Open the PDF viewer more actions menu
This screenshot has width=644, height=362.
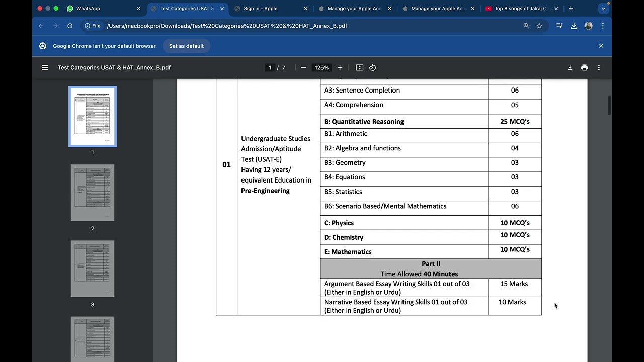pyautogui.click(x=599, y=67)
